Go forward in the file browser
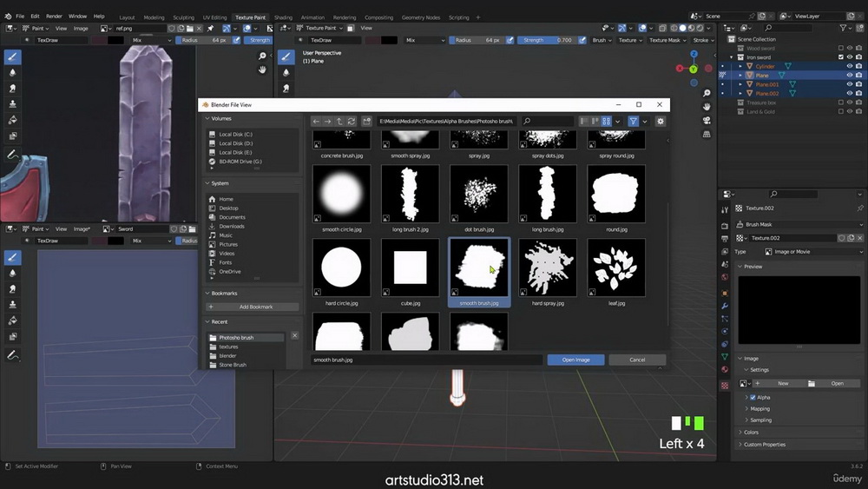 coord(327,122)
